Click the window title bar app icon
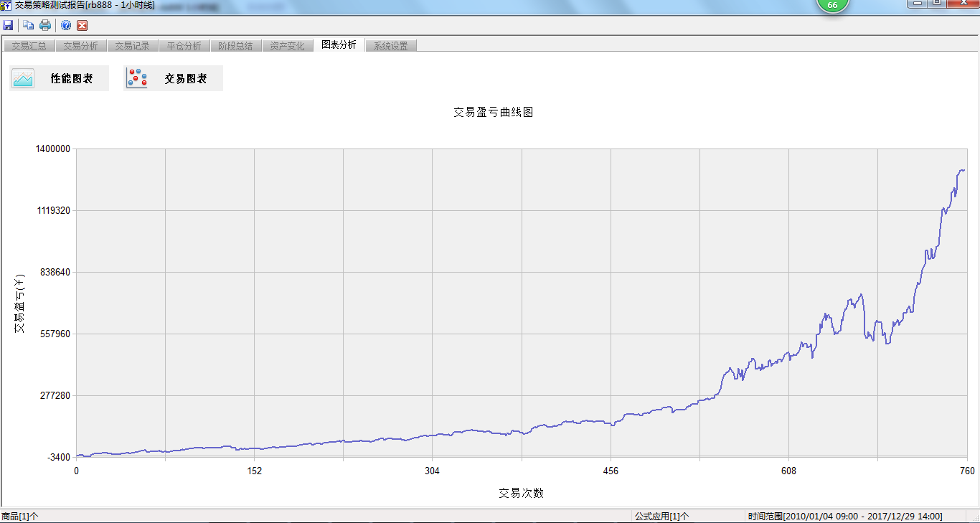The image size is (980, 523). point(6,5)
